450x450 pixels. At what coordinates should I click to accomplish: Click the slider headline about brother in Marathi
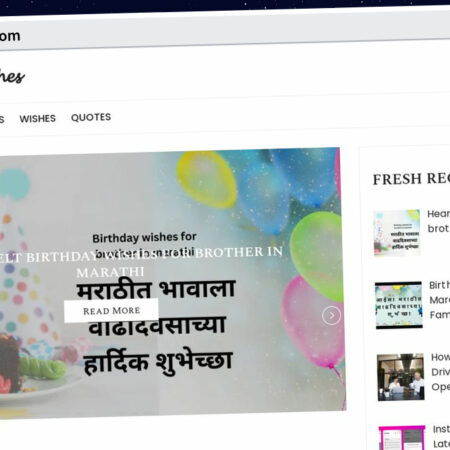coord(141,262)
